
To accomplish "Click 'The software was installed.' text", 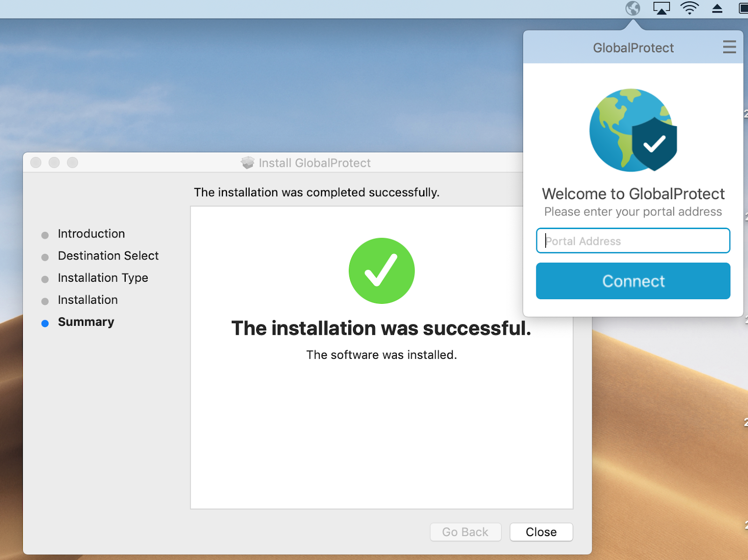I will pyautogui.click(x=381, y=355).
